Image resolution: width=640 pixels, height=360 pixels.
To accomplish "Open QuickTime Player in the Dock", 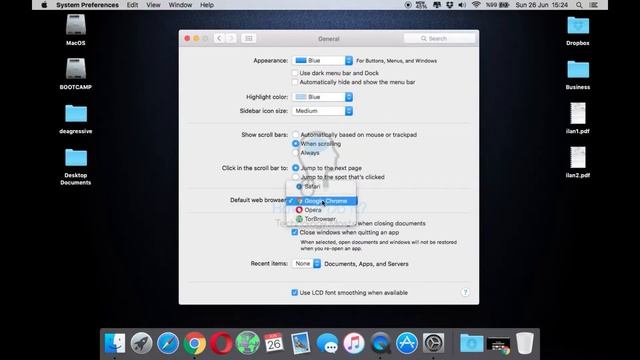I will coord(380,343).
